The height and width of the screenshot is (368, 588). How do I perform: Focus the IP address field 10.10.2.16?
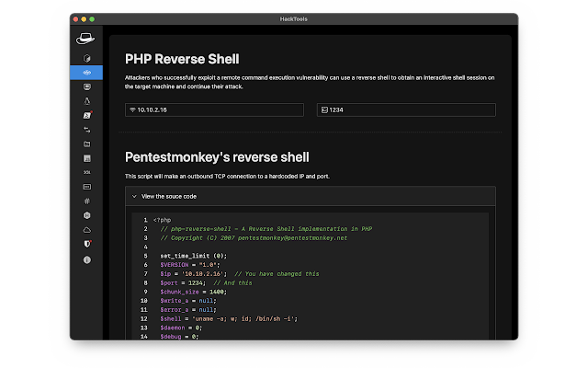point(214,110)
